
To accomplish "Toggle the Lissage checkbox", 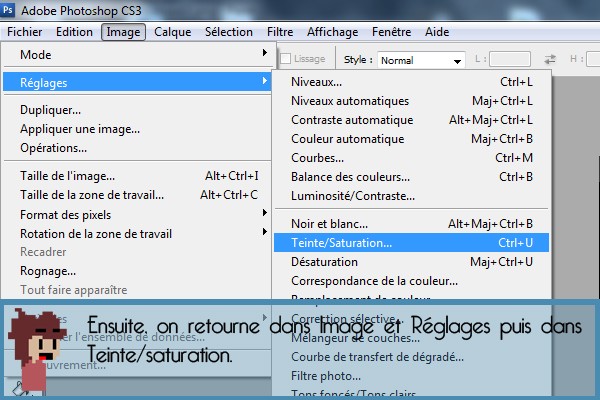I will tap(285, 59).
